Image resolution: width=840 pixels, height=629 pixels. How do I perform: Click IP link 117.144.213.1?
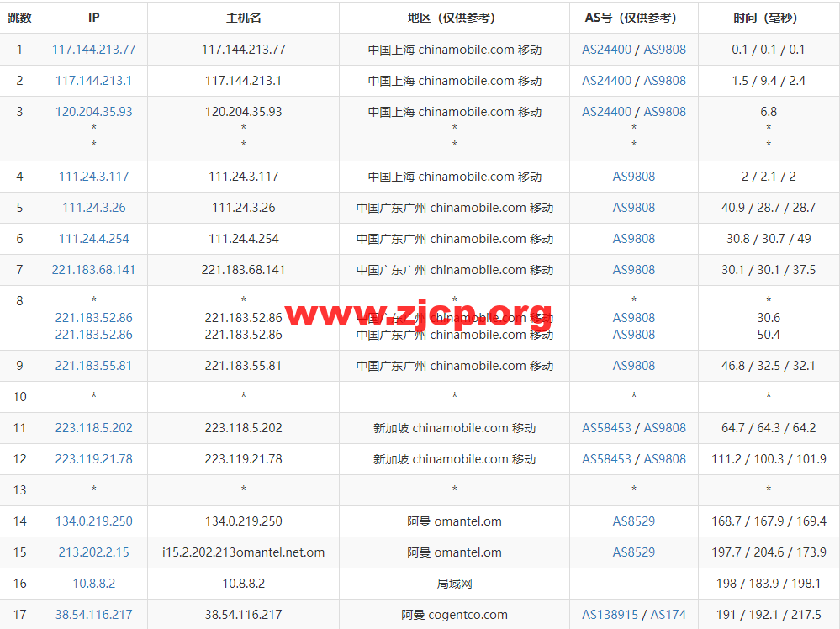(93, 81)
